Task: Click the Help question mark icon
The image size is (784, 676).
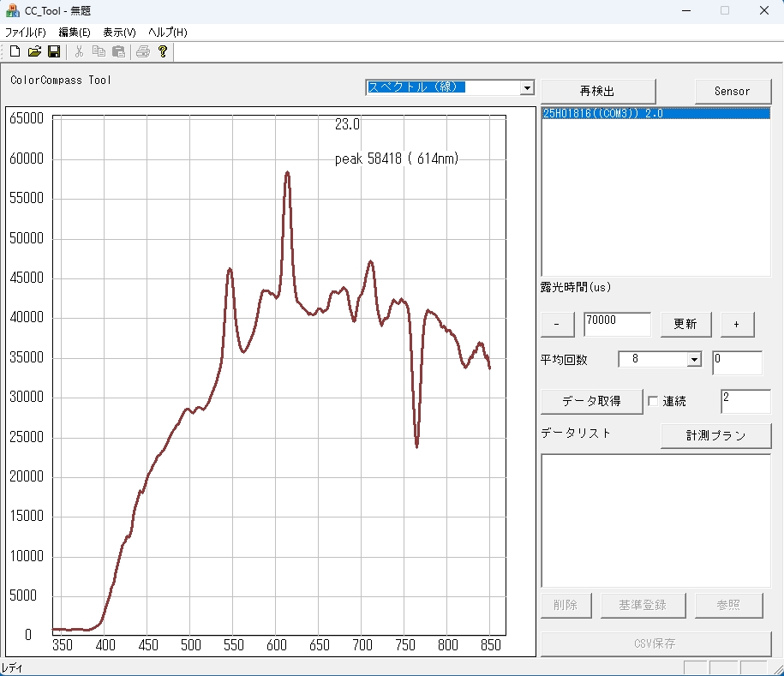Action: click(x=162, y=52)
